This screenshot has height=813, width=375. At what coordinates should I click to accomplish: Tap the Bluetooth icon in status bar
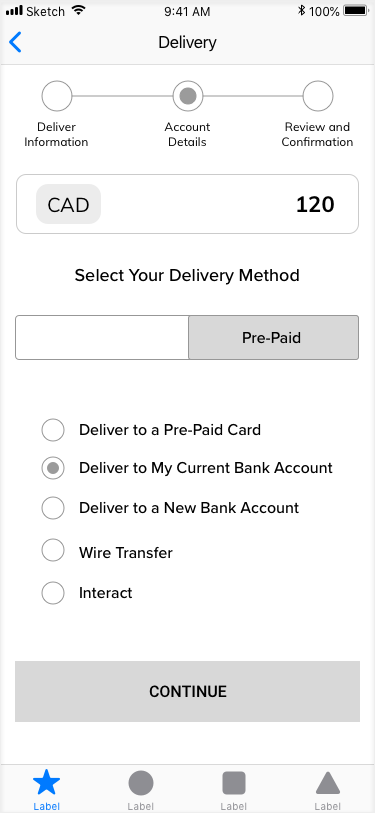301,10
